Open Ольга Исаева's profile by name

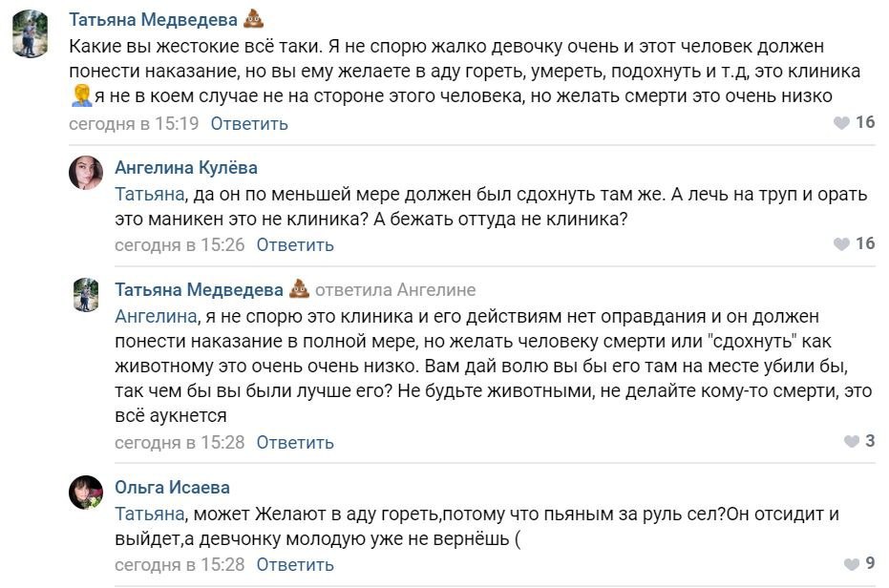pyautogui.click(x=172, y=487)
